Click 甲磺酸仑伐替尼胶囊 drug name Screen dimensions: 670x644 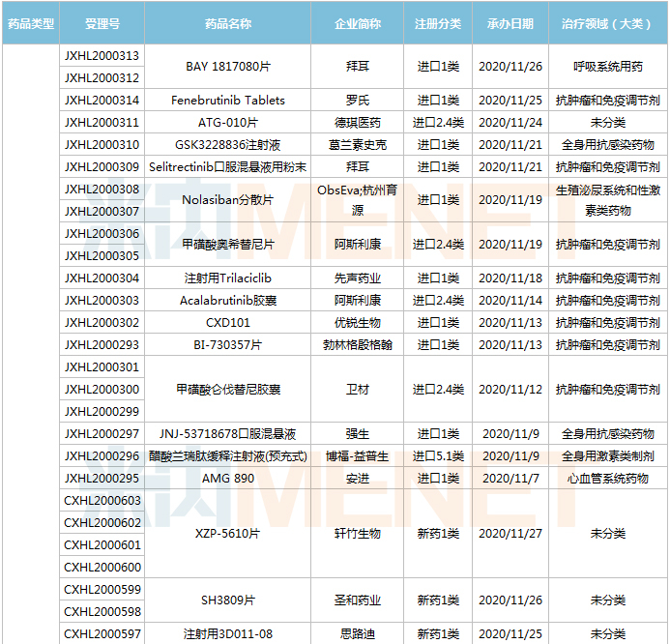[227, 389]
